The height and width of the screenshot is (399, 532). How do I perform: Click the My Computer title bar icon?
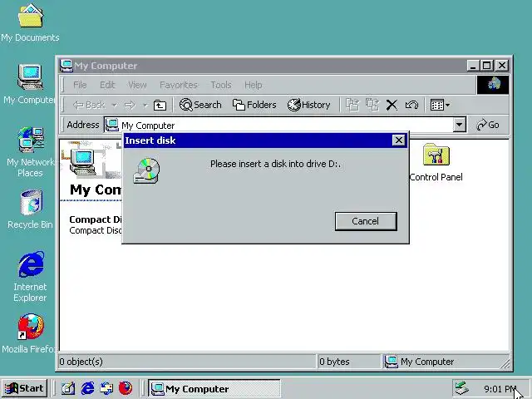click(66, 66)
